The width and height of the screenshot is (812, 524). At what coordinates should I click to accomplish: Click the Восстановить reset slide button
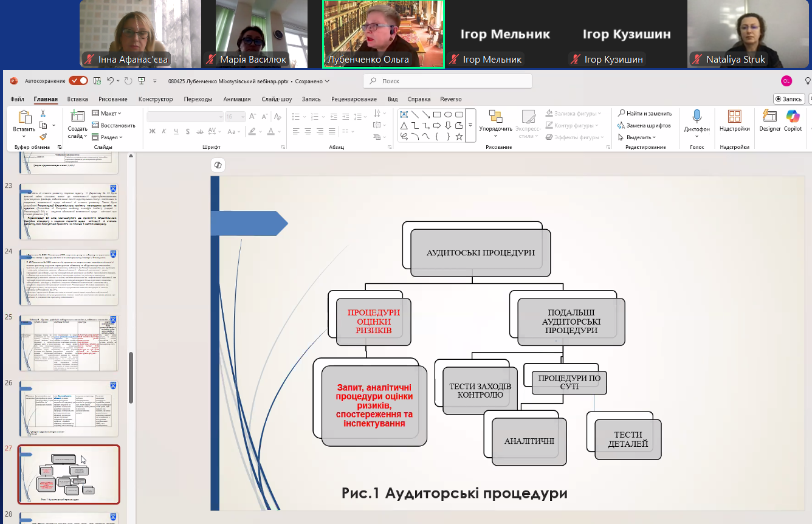(114, 125)
